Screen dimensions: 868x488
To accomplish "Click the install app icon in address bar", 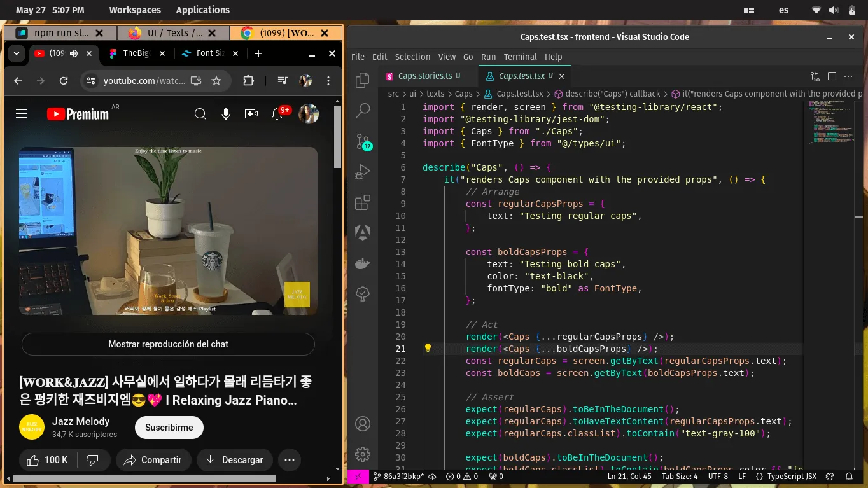I will (196, 81).
